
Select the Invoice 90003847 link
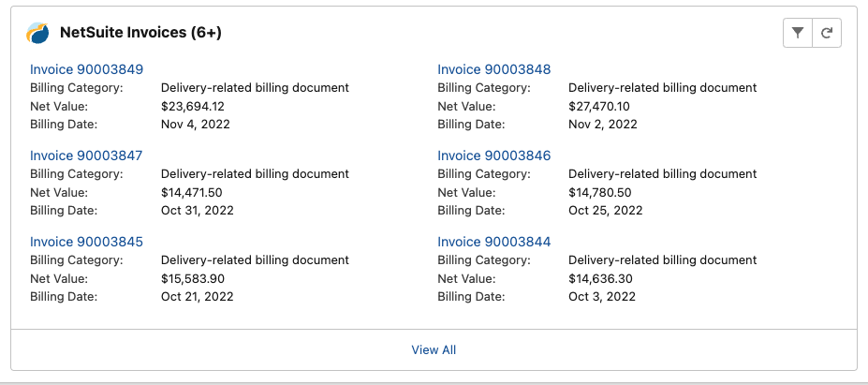[86, 155]
